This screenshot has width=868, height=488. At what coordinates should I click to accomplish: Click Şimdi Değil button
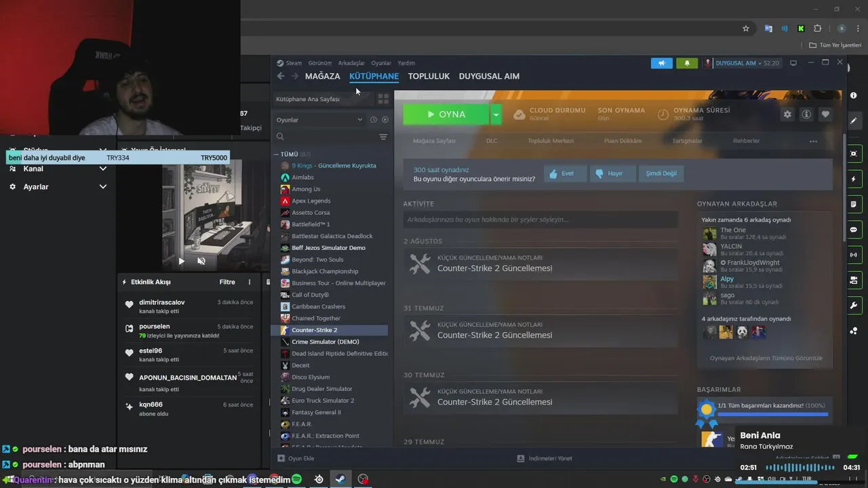pos(660,174)
